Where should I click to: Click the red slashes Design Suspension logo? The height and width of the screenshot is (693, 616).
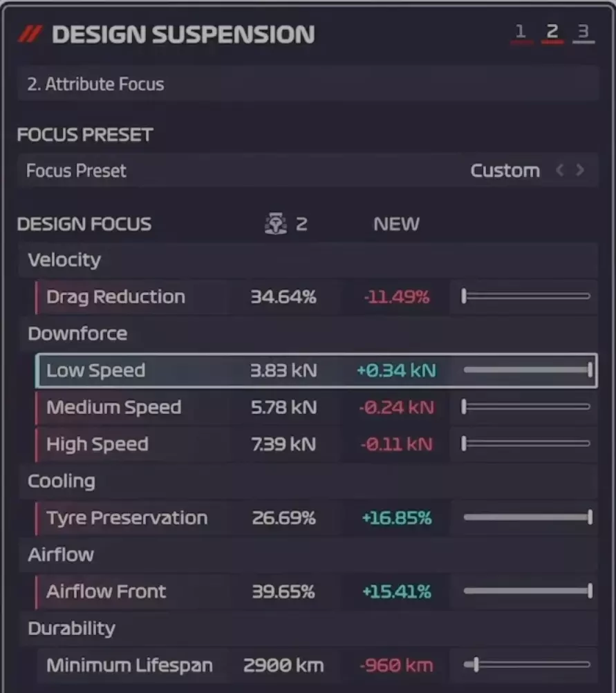(x=30, y=34)
